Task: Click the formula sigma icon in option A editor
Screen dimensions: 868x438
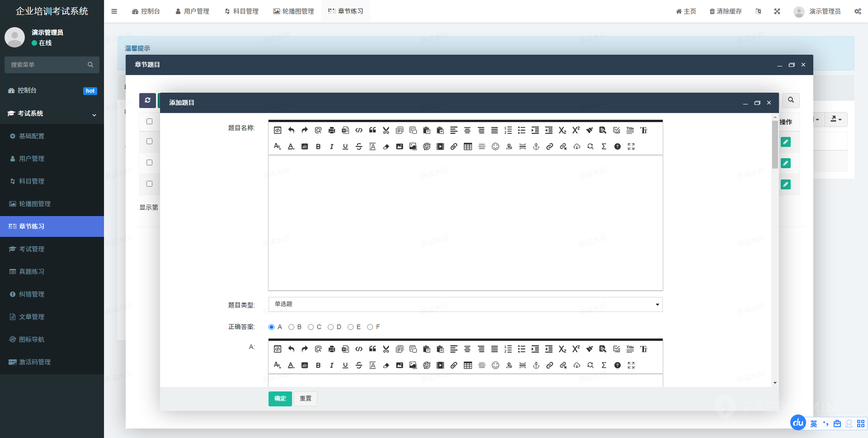Action: tap(604, 365)
